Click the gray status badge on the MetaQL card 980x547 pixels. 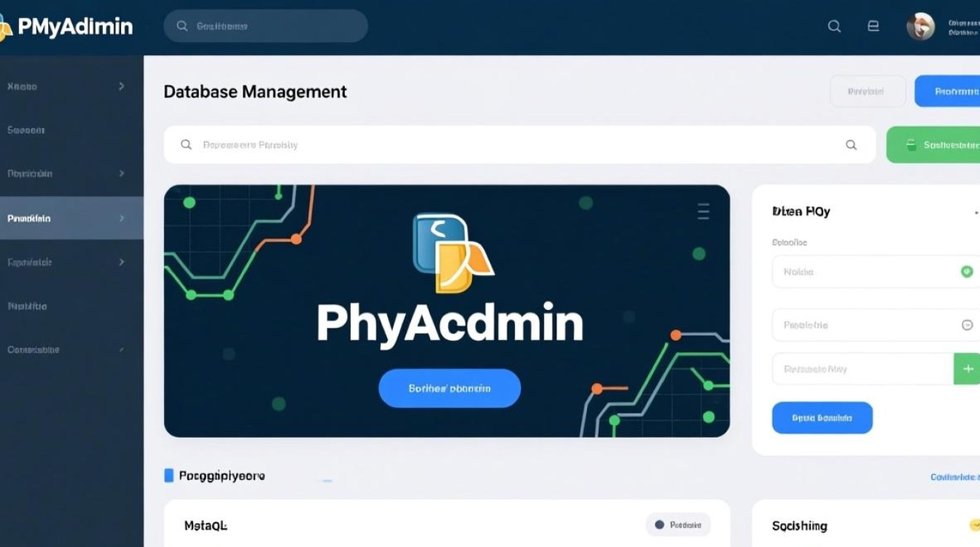pos(677,524)
